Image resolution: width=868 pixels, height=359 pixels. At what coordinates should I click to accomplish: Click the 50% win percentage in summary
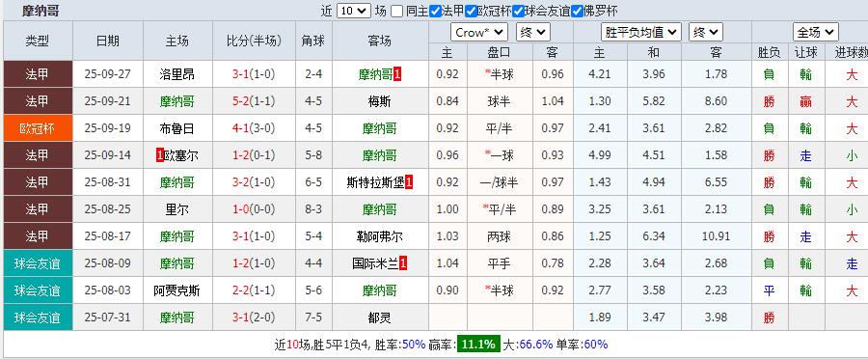coord(414,344)
